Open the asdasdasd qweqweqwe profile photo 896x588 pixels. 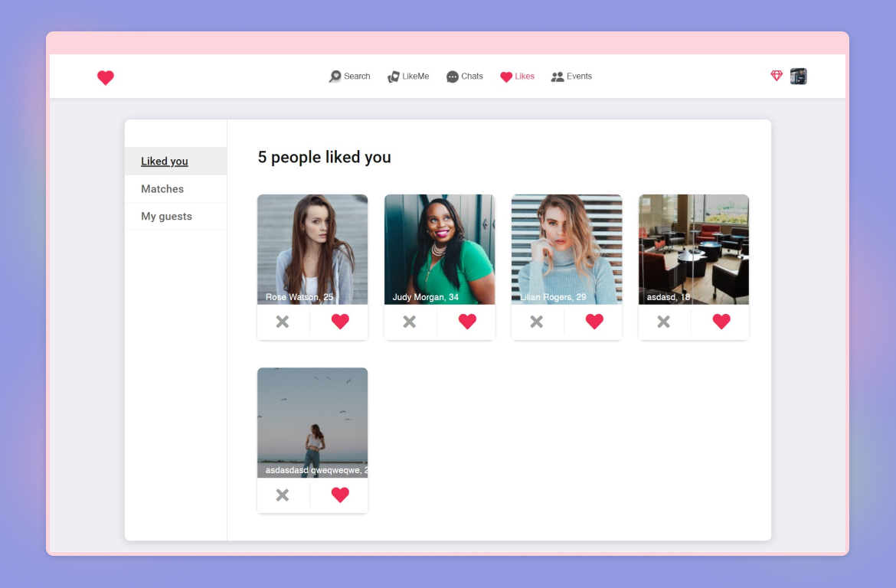pos(312,423)
